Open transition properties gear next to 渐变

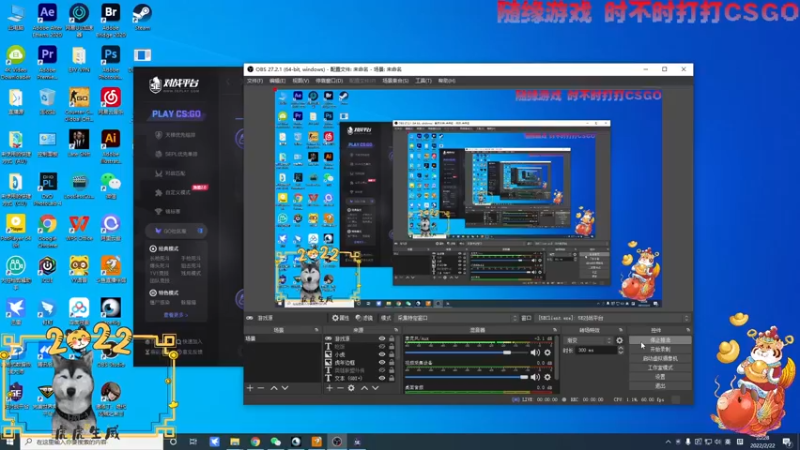click(619, 340)
